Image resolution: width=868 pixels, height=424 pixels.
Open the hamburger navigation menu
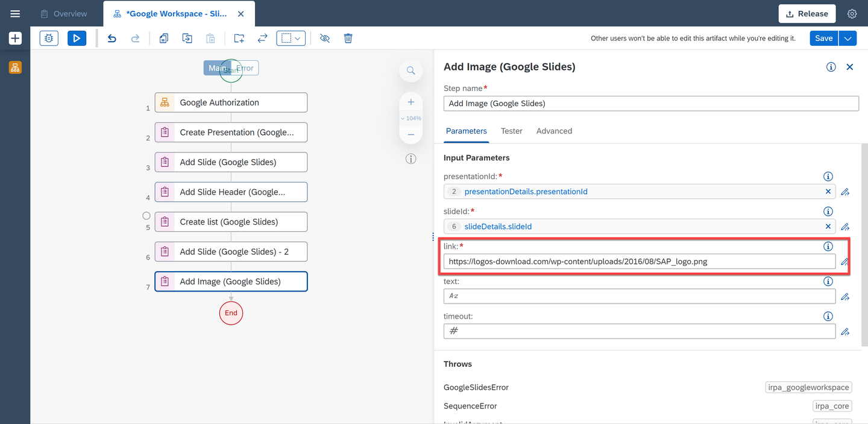[x=15, y=13]
